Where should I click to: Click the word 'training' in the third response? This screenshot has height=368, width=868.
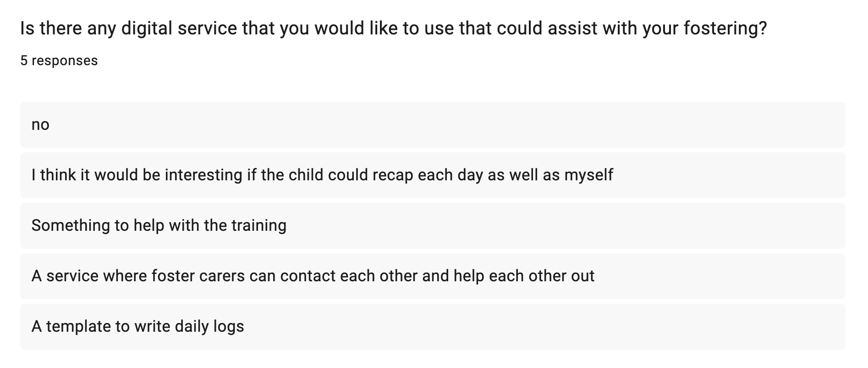(259, 225)
